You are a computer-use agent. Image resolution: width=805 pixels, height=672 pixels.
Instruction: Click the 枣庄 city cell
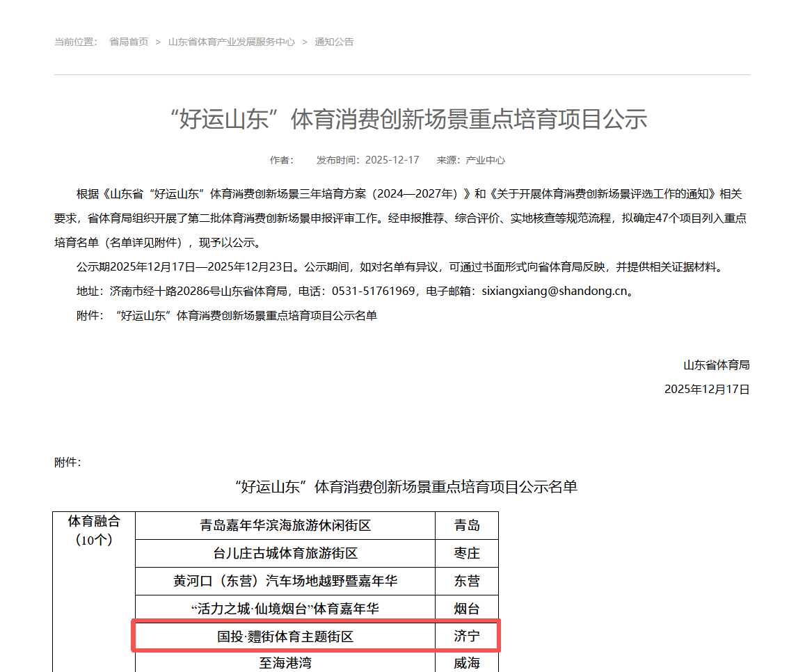467,554
